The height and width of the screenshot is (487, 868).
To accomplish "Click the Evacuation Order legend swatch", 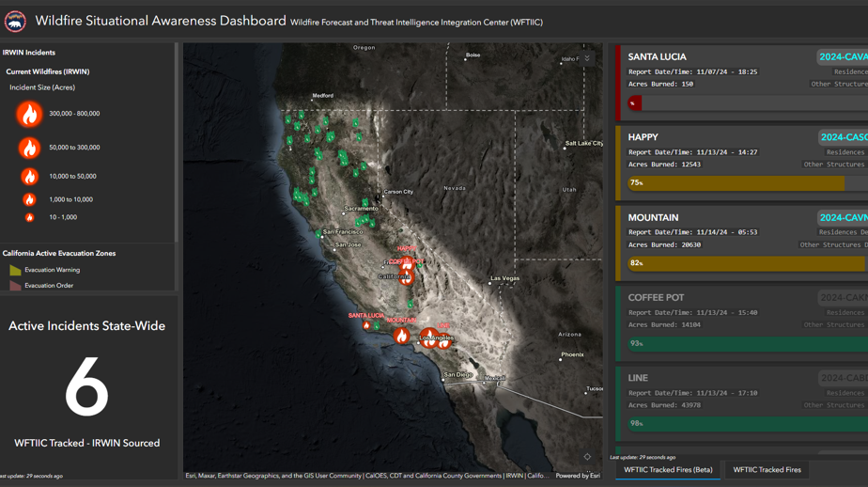I will (x=15, y=286).
